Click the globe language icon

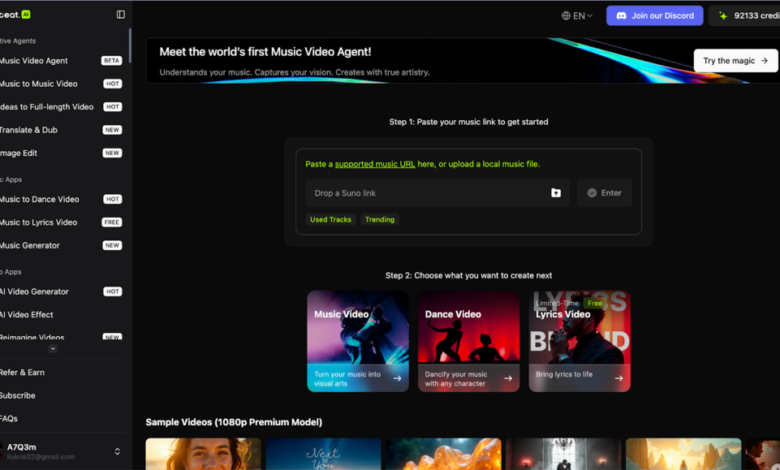pyautogui.click(x=566, y=15)
